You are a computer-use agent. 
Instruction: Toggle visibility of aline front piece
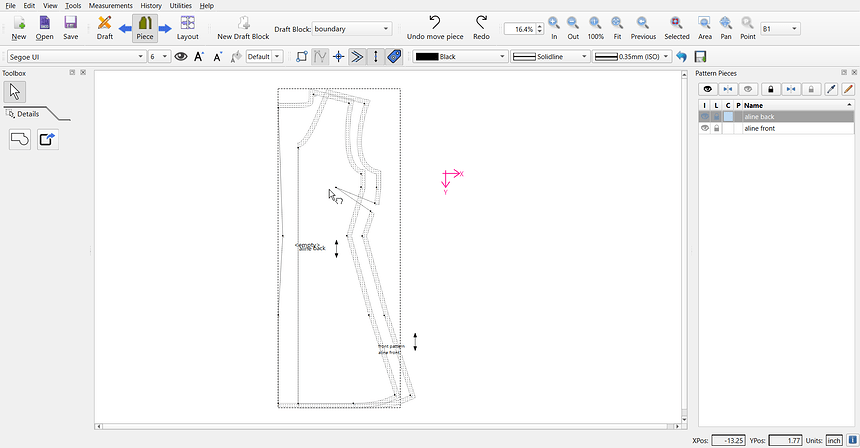click(705, 128)
